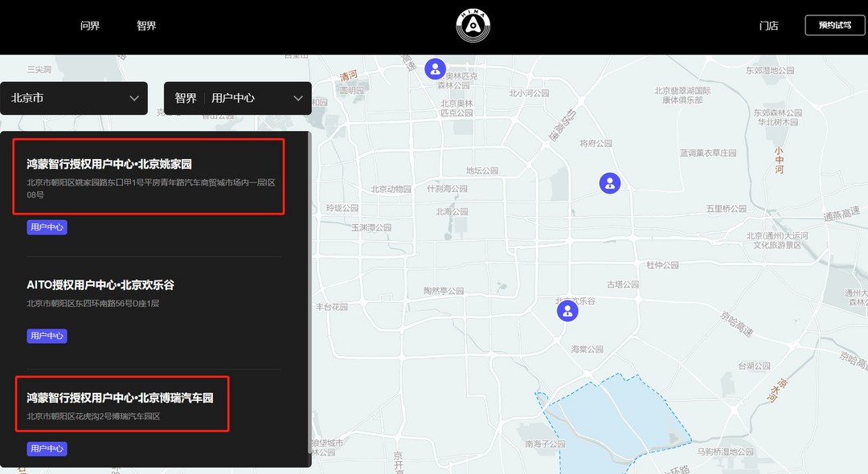This screenshot has width=868, height=474.
Task: Click the 预约试驾 button
Action: tap(835, 26)
